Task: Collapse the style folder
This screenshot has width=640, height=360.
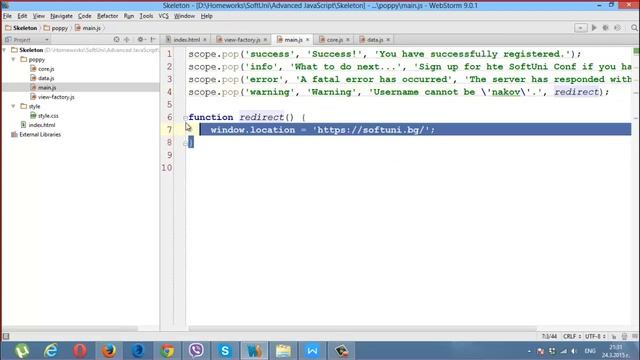Action: pos(14,106)
